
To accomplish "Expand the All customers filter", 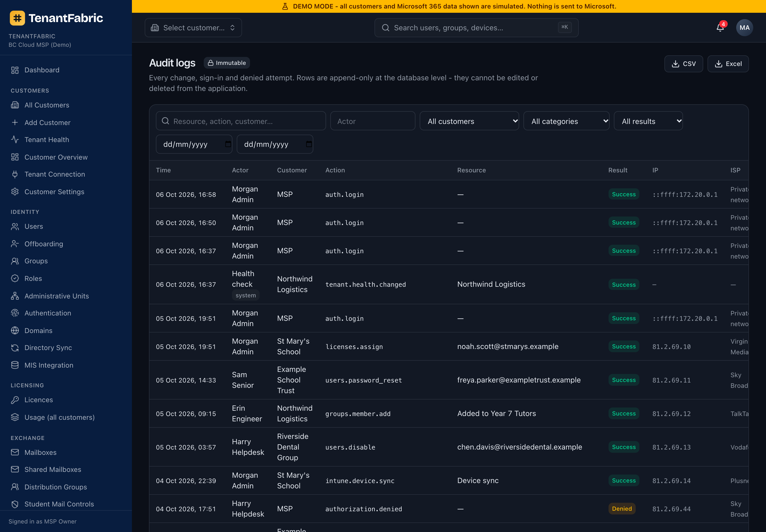I will point(469,121).
